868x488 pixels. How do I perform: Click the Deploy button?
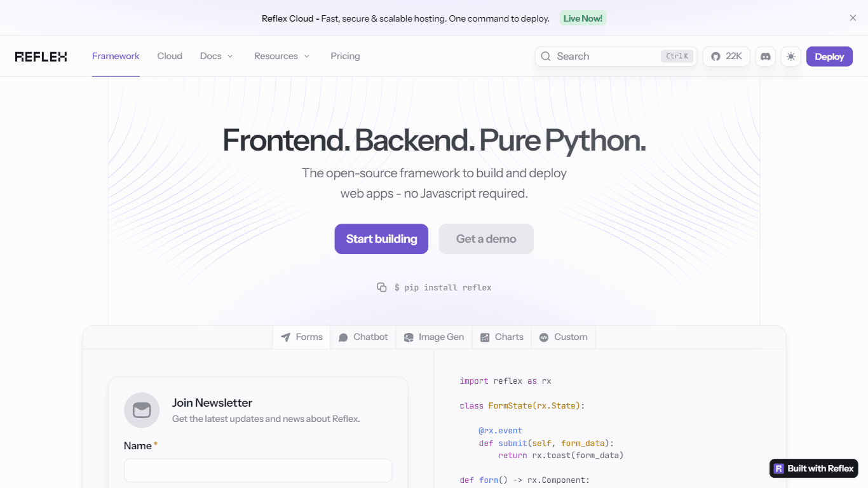(x=829, y=57)
